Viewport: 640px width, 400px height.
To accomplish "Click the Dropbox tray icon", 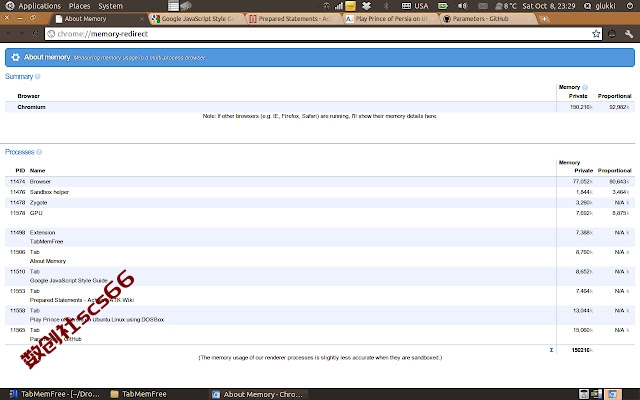I will click(367, 6).
